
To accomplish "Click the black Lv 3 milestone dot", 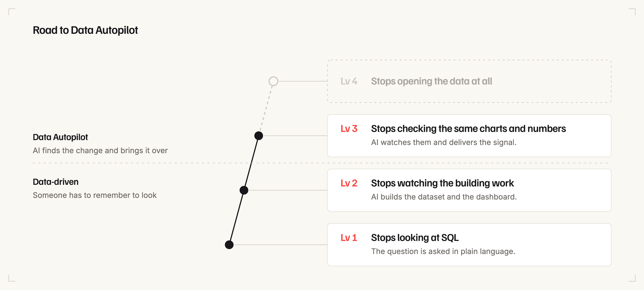I will (x=259, y=136).
